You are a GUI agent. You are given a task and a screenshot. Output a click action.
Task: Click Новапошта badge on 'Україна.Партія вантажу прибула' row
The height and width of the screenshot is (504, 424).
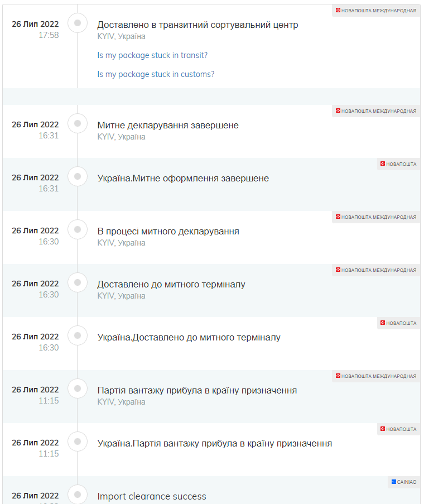point(398,429)
